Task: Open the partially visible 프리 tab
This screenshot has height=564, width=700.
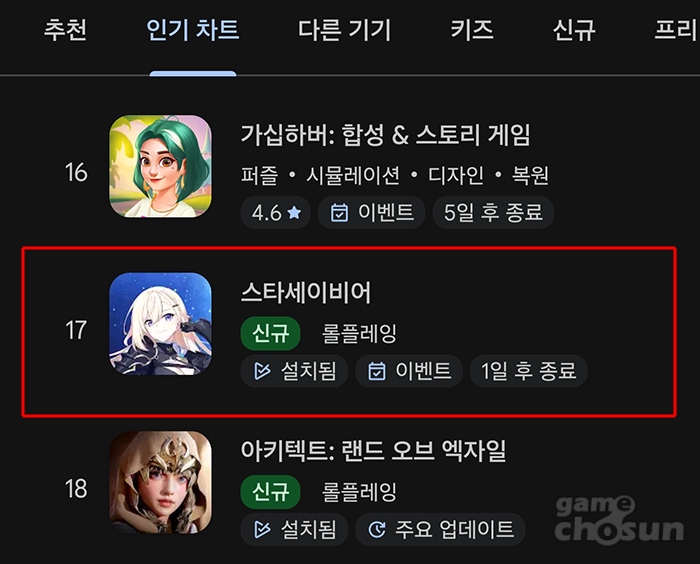Action: [x=676, y=30]
